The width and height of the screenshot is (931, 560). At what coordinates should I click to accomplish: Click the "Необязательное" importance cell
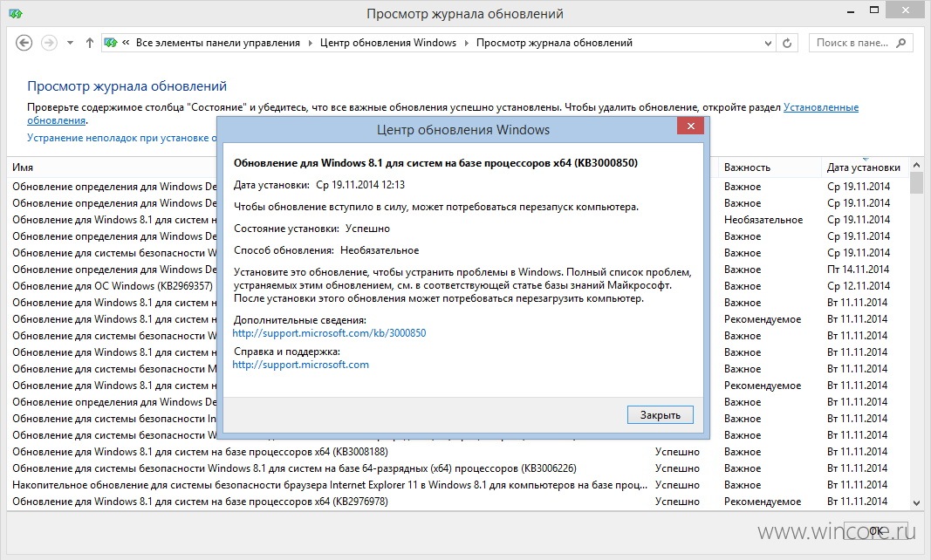[x=763, y=220]
